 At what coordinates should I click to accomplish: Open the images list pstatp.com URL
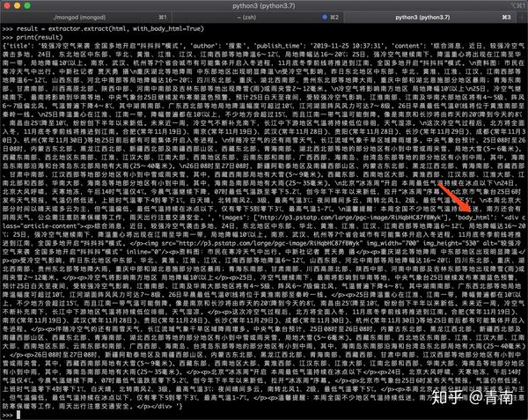[x=351, y=217]
